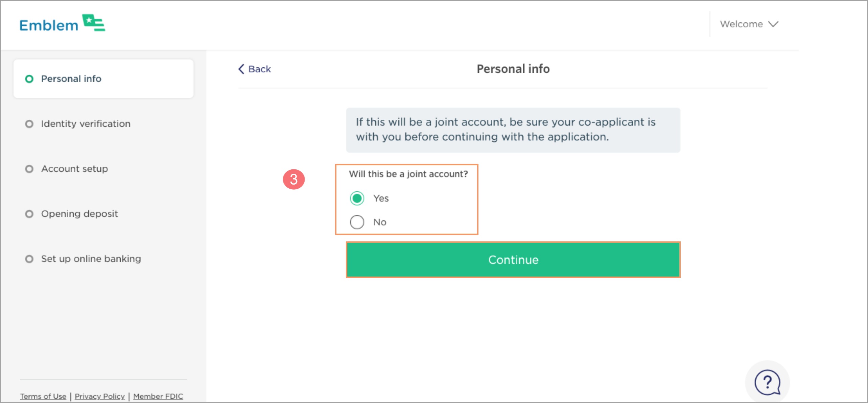Open the Terms of Use link
Viewport: 868px width, 403px height.
(x=43, y=396)
